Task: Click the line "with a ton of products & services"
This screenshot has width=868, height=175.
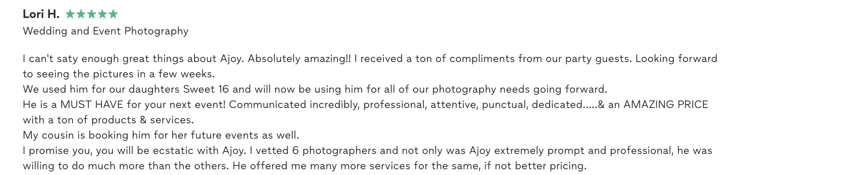Action: pos(108,120)
